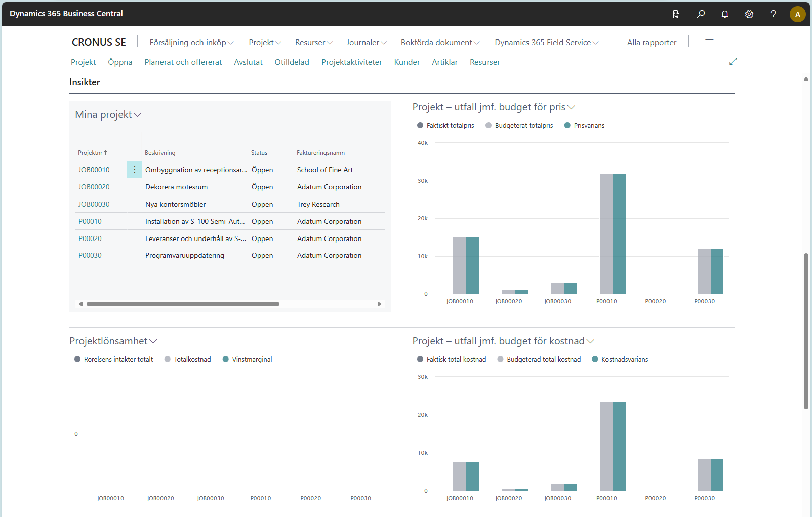Open the search magnifier icon

pos(701,14)
